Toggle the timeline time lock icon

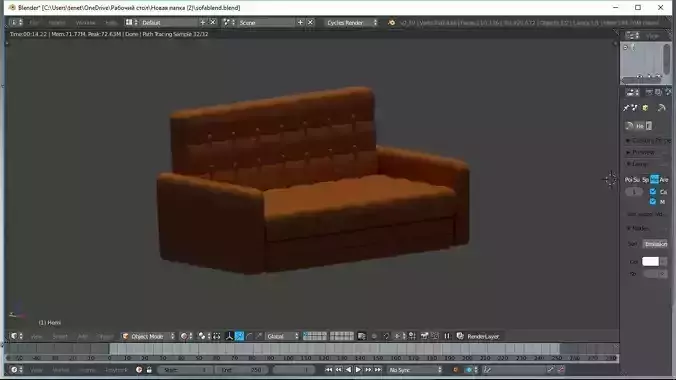(x=149, y=370)
